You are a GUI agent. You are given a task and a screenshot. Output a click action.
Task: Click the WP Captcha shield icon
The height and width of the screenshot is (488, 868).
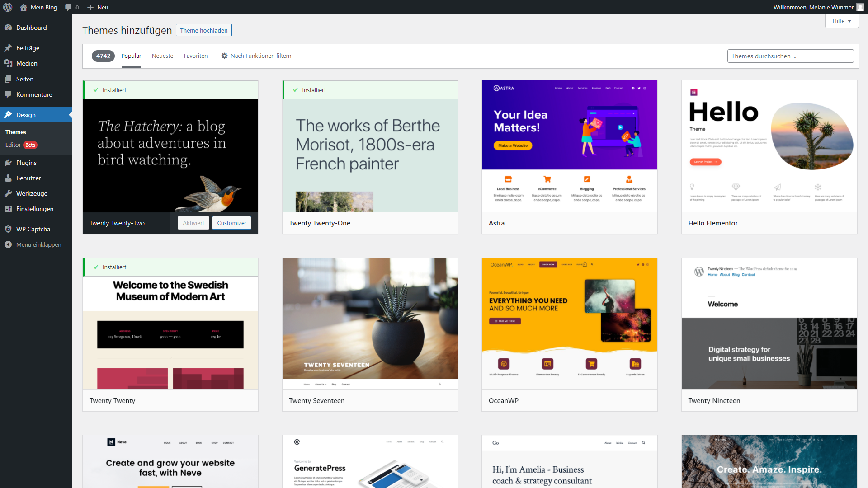point(8,229)
